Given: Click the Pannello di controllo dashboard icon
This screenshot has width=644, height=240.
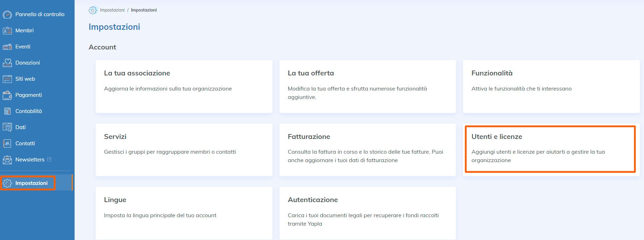Looking at the screenshot, I should [x=7, y=14].
